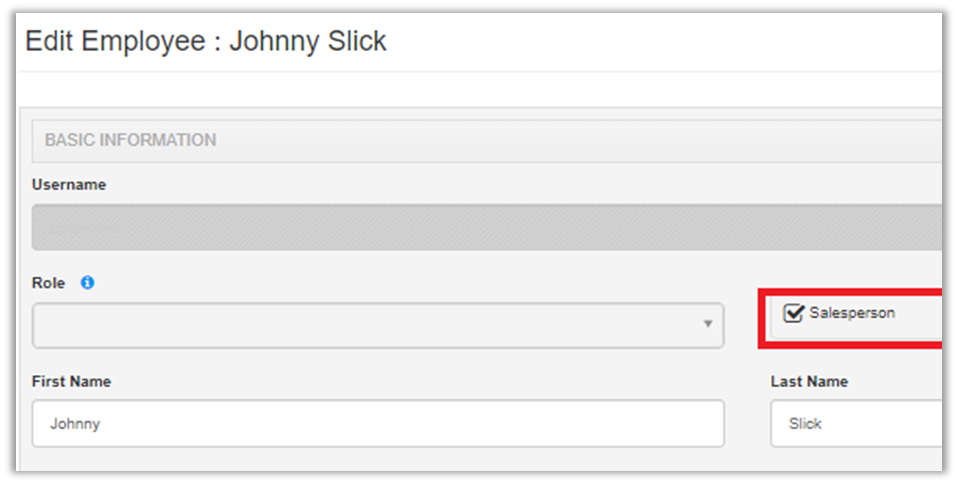The width and height of the screenshot is (958, 484).
Task: Click the Johnny Slick name in the heading
Action: pyautogui.click(x=308, y=42)
